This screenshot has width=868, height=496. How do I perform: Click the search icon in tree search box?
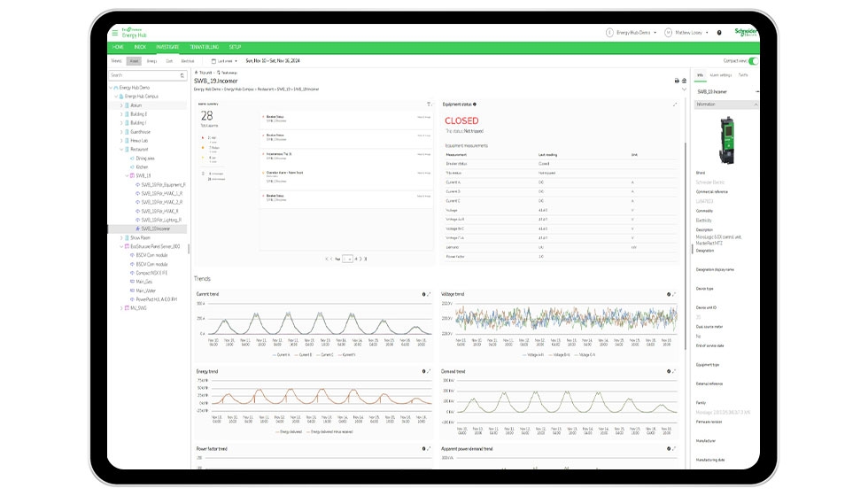182,75
